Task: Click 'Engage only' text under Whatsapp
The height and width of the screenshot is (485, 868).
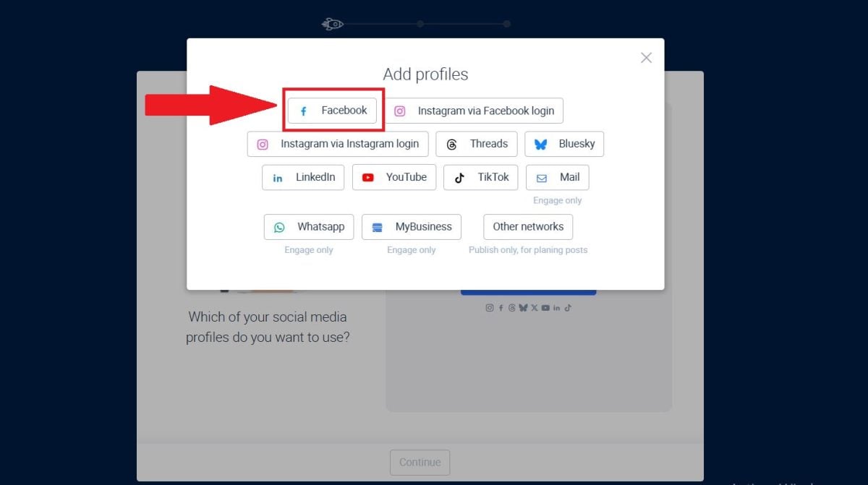Action: [x=309, y=250]
